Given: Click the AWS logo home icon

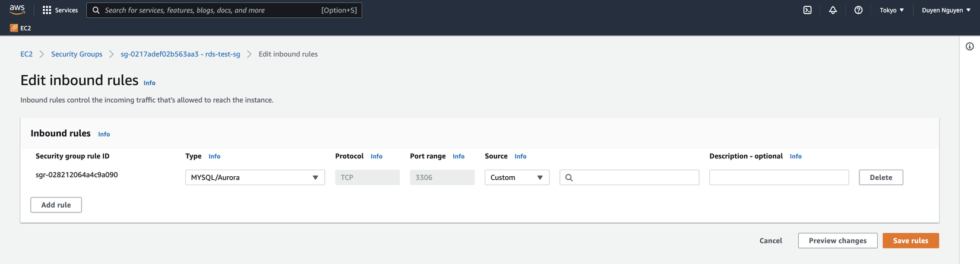Looking at the screenshot, I should pos(17,9).
